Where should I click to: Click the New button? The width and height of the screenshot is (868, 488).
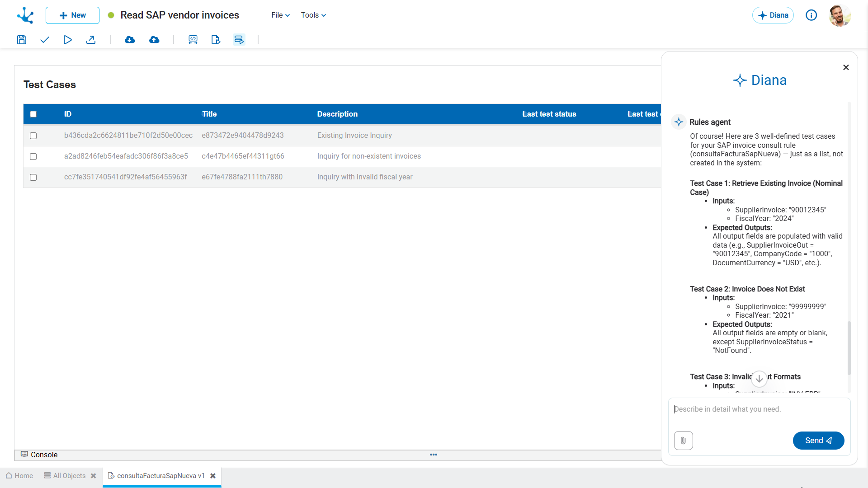tap(72, 15)
